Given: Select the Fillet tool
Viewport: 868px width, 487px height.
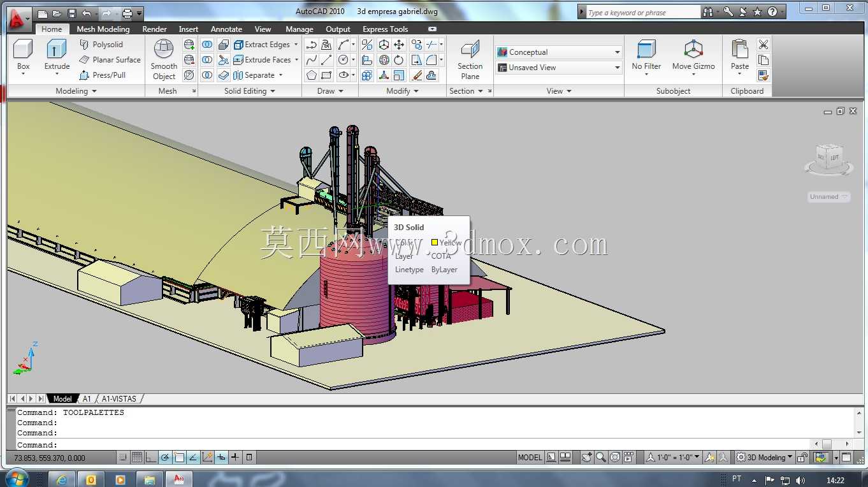Looking at the screenshot, I should click(x=431, y=60).
